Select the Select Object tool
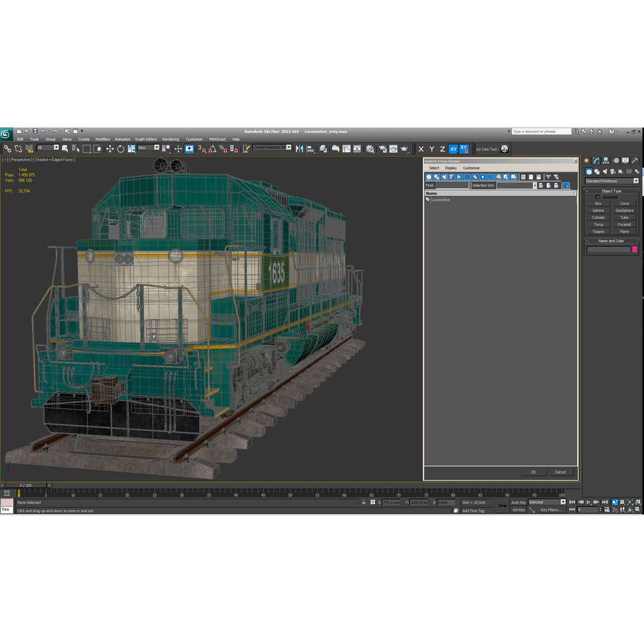This screenshot has height=644, width=644. (x=65, y=148)
